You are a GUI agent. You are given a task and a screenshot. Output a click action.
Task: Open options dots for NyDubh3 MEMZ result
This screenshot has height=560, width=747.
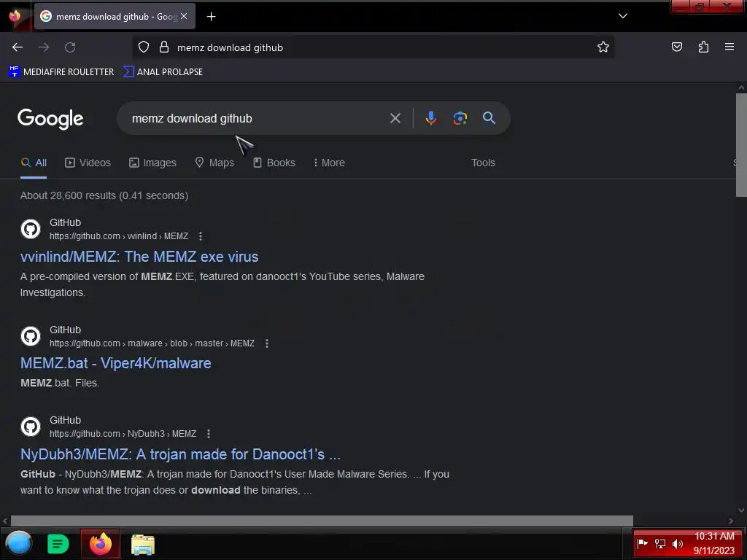pos(208,434)
